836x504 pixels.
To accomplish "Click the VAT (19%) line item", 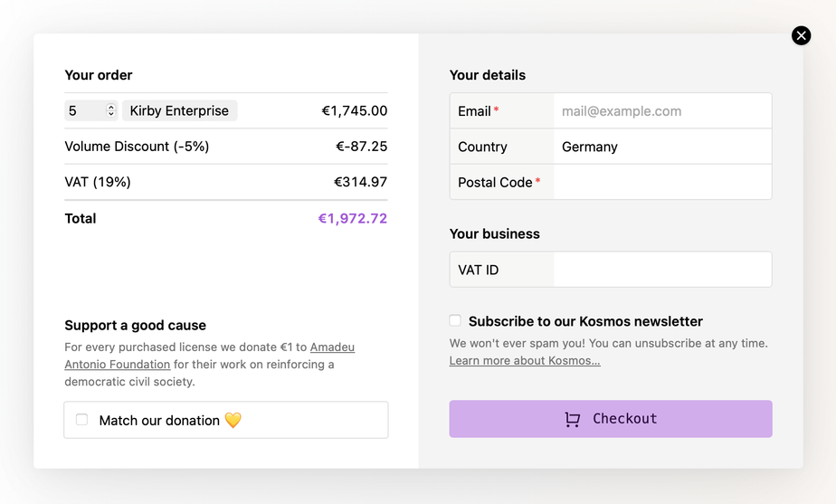I will pyautogui.click(x=98, y=182).
